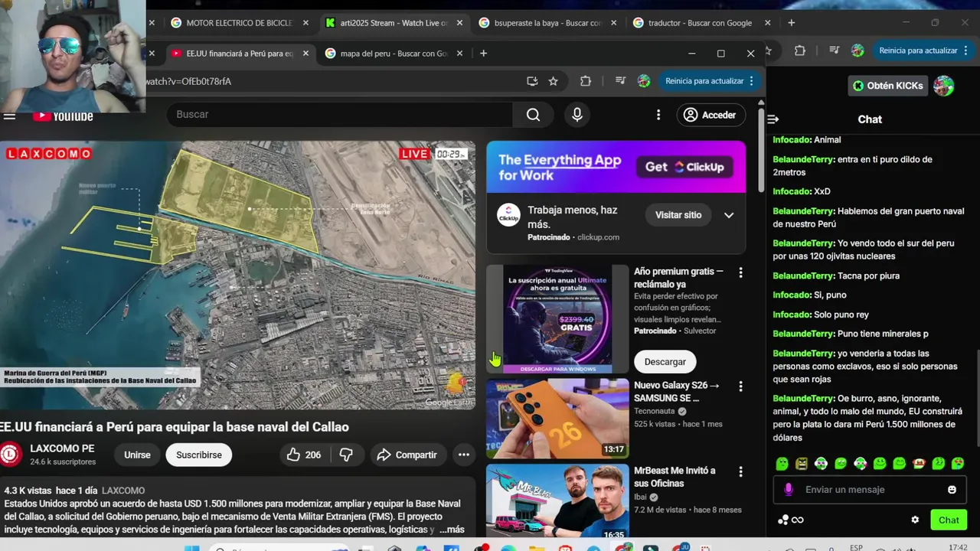Open media controls icon in front window
The height and width of the screenshot is (551, 980).
pos(620,81)
